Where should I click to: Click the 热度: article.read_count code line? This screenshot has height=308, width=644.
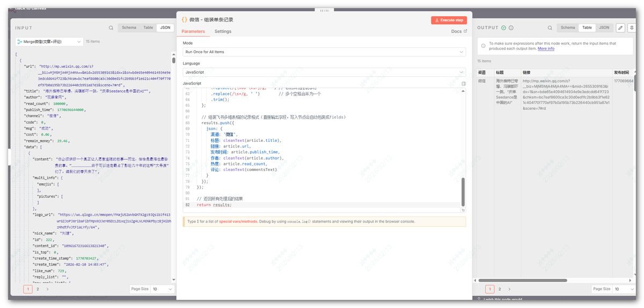click(239, 164)
